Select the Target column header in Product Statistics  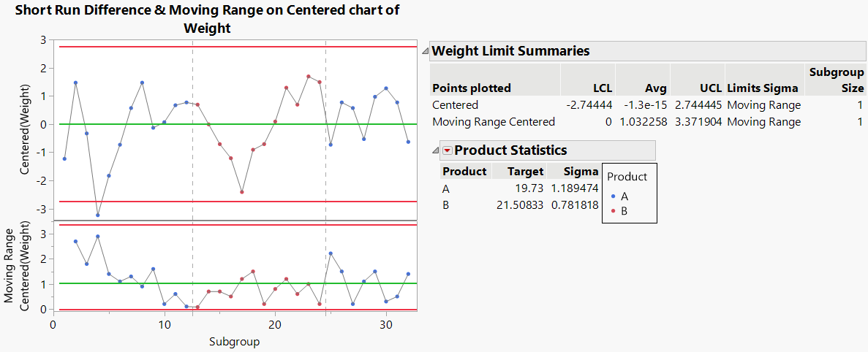(527, 172)
